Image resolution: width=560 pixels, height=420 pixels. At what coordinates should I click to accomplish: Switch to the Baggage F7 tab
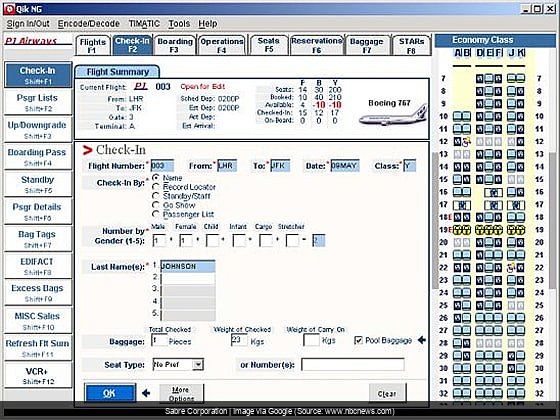tap(366, 45)
